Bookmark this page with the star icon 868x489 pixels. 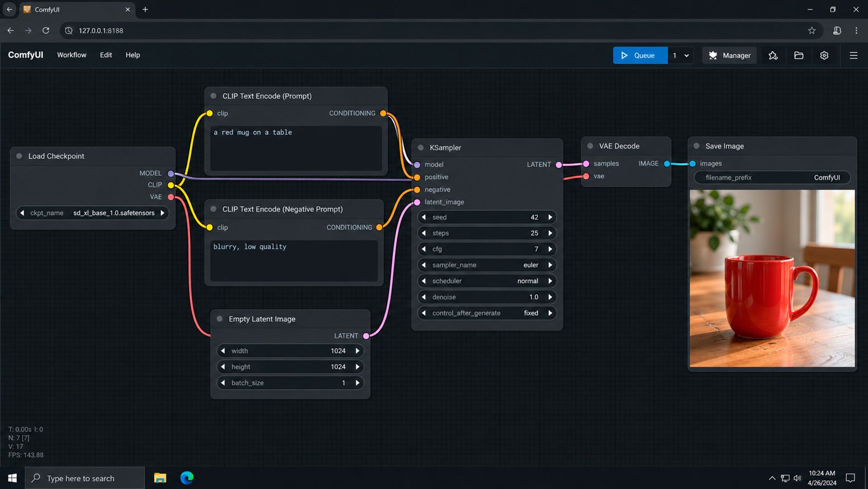pyautogui.click(x=812, y=30)
